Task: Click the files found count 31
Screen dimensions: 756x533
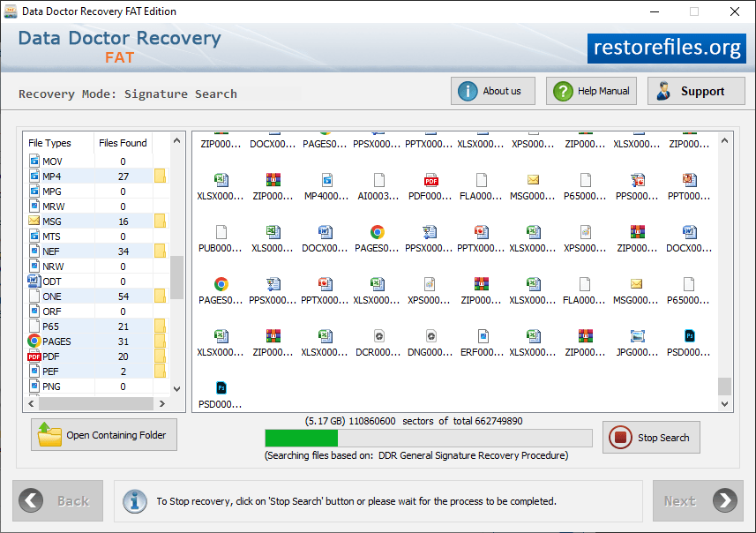Action: tap(124, 342)
